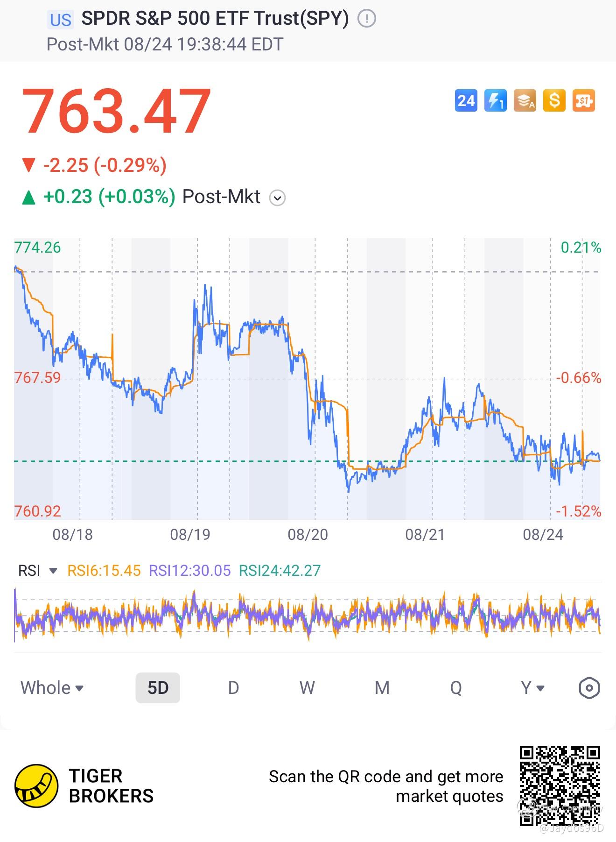Open chart settings hexagon icon
This screenshot has width=616, height=842.
[x=589, y=688]
